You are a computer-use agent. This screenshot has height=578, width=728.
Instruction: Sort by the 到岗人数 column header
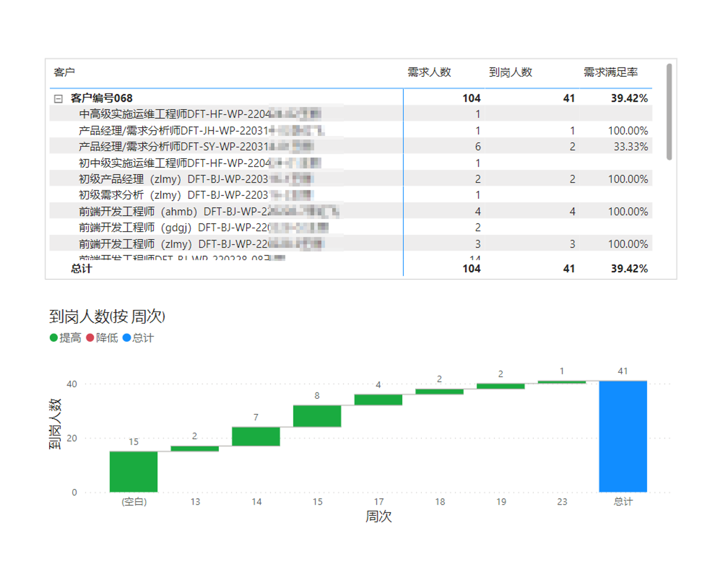coord(510,72)
